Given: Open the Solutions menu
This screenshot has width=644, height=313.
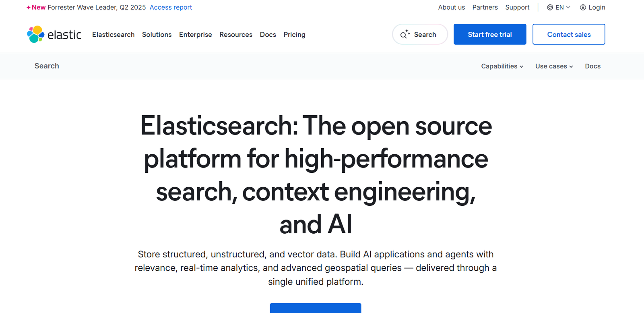Looking at the screenshot, I should click(x=157, y=35).
